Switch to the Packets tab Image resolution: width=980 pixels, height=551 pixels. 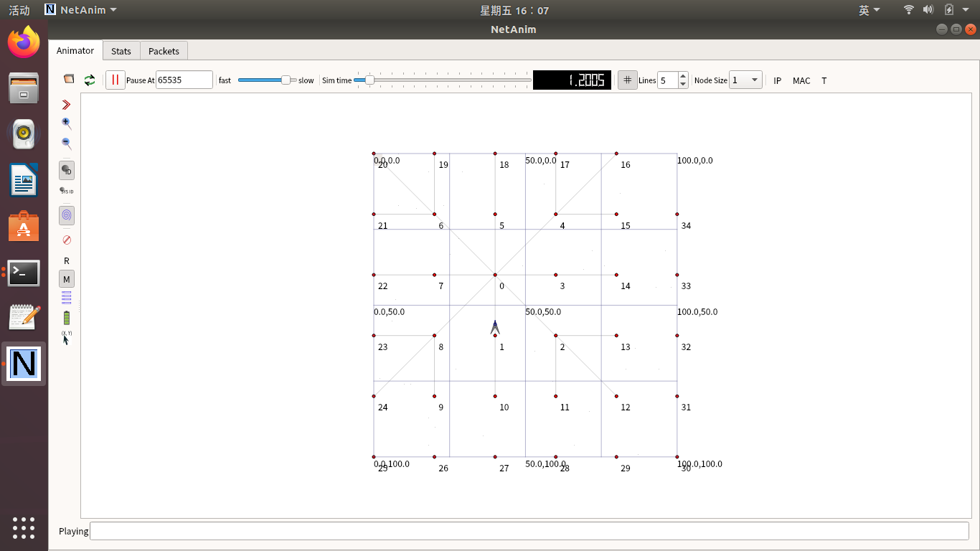[x=164, y=51]
